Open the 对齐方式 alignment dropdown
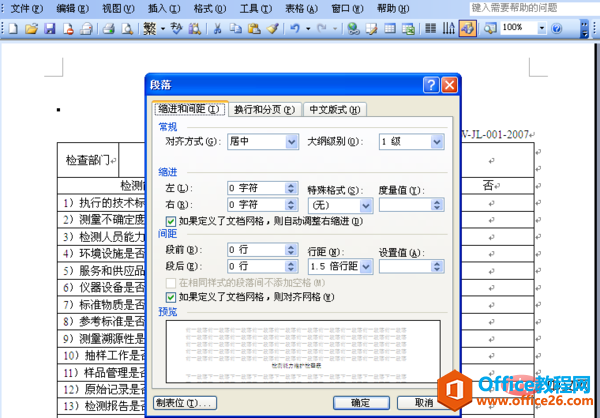The height and width of the screenshot is (418, 600). 292,142
